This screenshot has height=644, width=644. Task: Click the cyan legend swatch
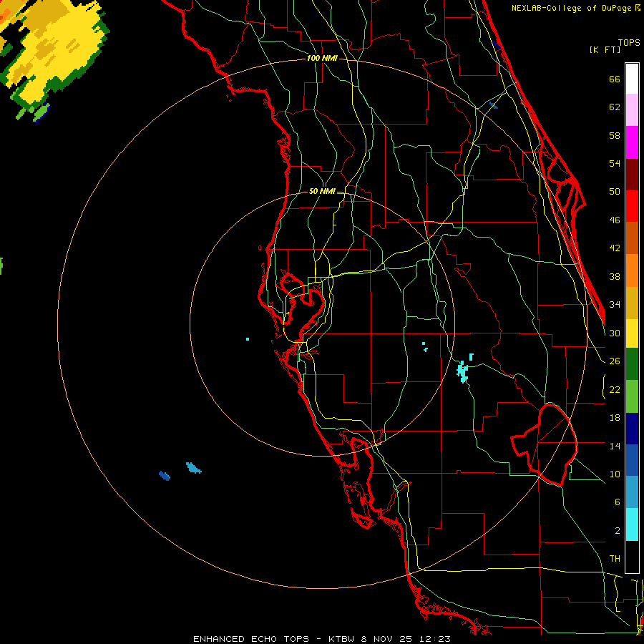(x=632, y=525)
